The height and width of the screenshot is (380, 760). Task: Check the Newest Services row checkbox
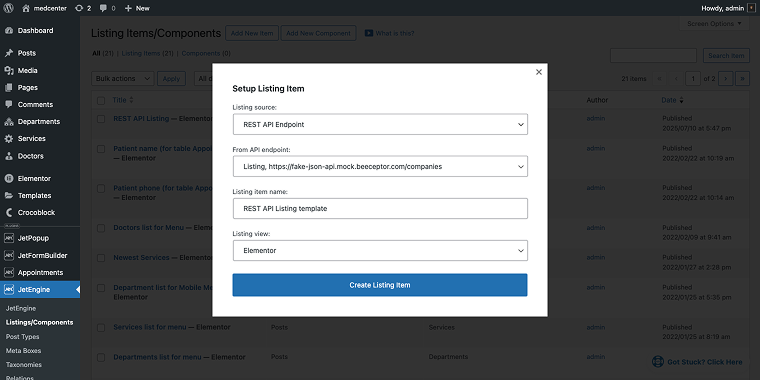(x=101, y=258)
